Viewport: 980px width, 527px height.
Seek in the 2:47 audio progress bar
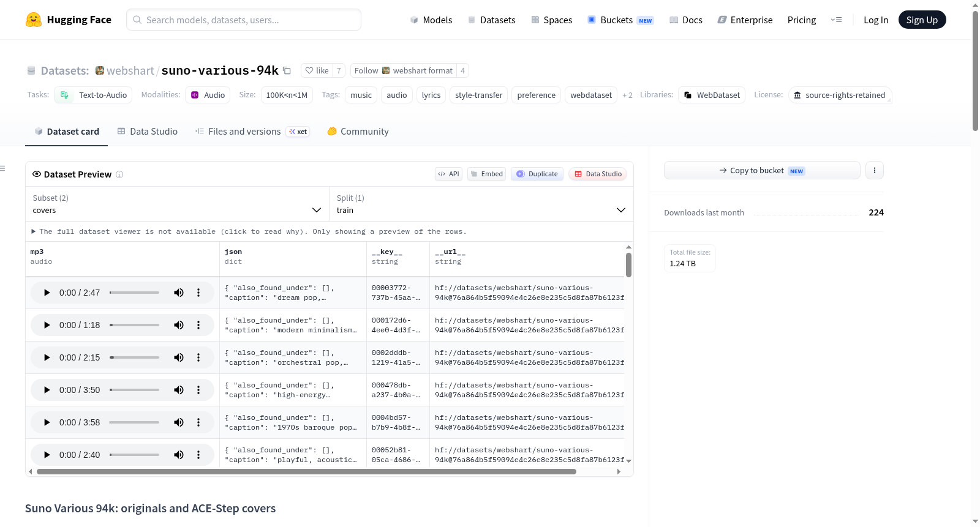point(134,293)
